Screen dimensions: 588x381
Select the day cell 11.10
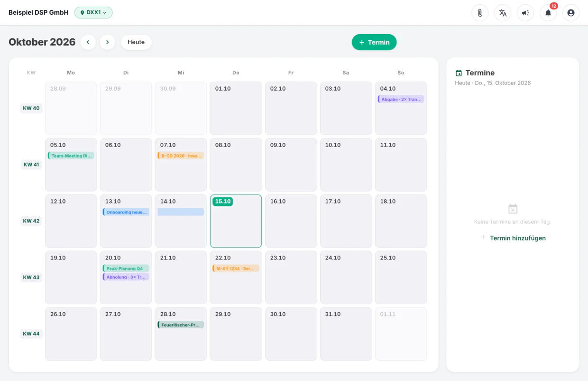401,165
